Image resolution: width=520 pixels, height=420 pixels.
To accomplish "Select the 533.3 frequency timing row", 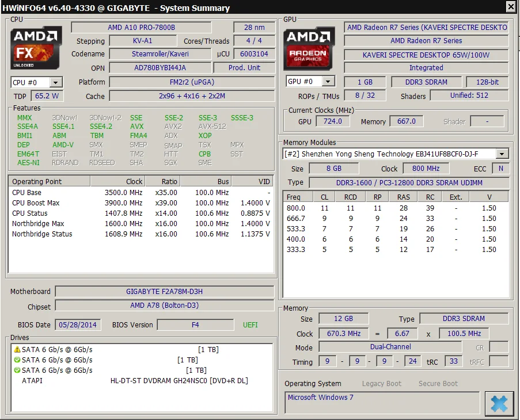I will click(x=396, y=229).
